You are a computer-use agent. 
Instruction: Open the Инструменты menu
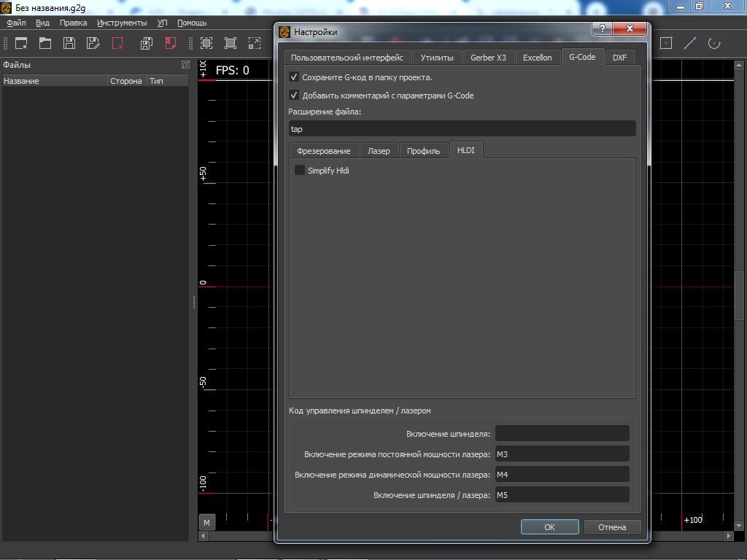122,23
